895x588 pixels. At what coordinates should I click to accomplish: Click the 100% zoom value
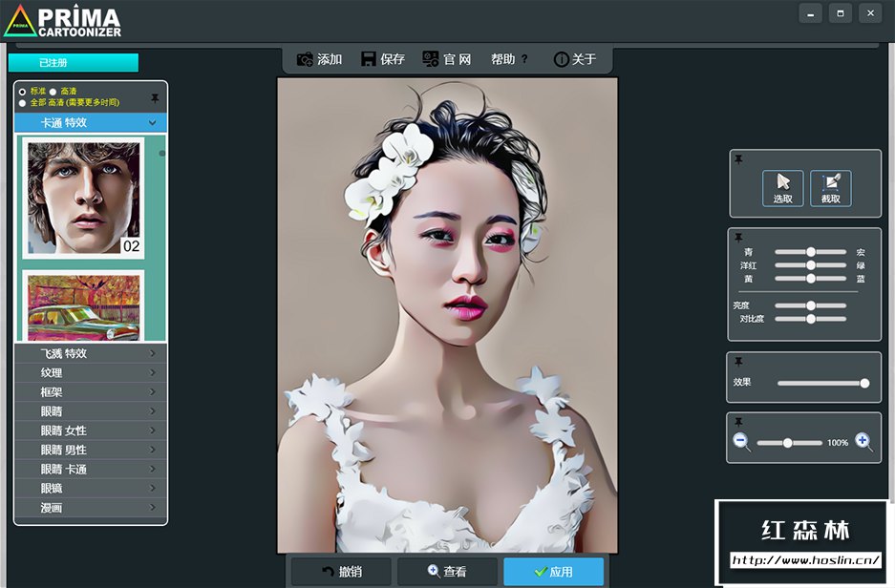coord(838,443)
